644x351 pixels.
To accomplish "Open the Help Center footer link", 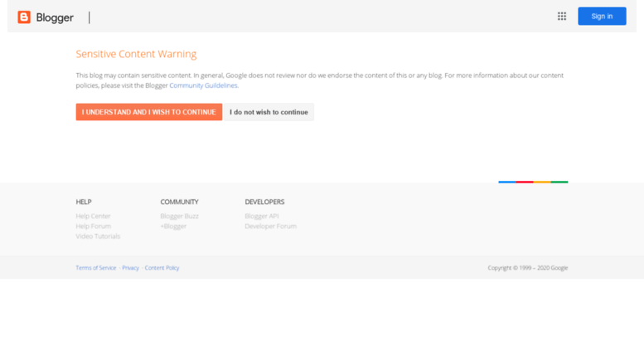I will point(93,217).
